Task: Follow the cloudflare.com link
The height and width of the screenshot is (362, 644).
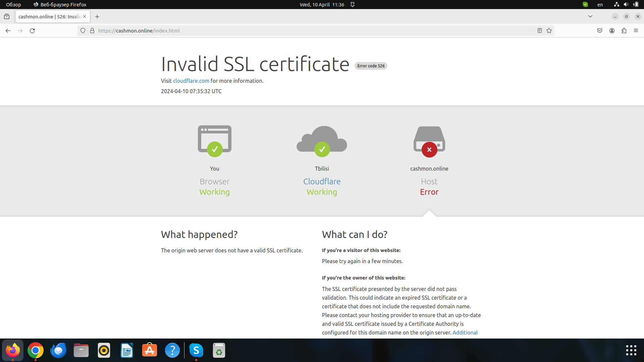Action: (191, 81)
